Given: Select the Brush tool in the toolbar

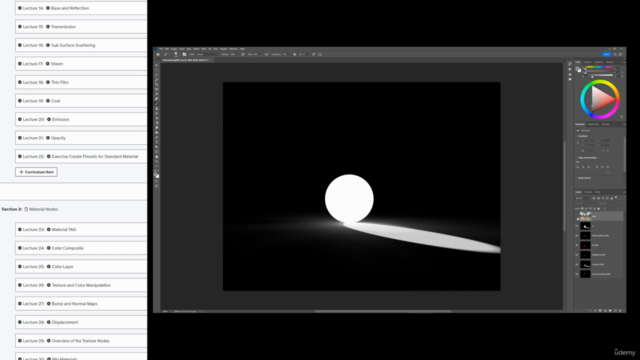Looking at the screenshot, I should [157, 103].
